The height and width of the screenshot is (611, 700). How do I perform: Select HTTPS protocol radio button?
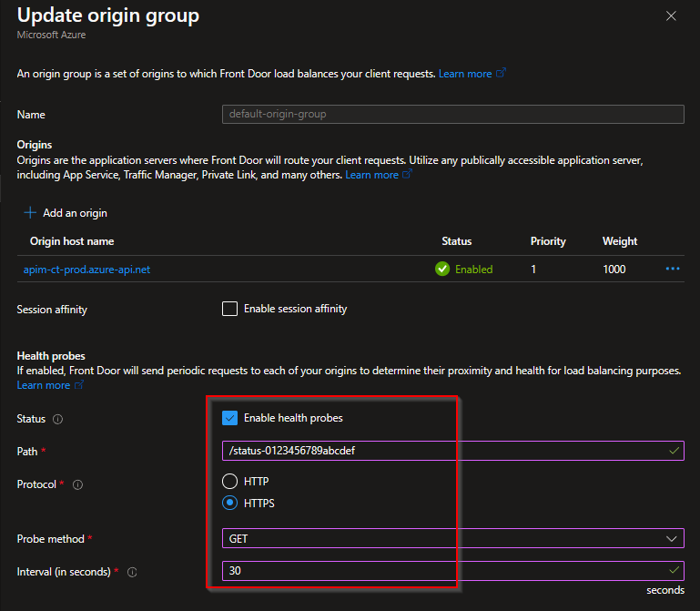point(229,503)
